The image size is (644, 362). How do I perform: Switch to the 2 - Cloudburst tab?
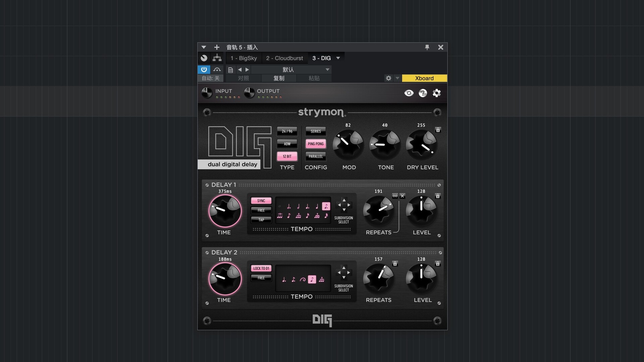(x=284, y=58)
